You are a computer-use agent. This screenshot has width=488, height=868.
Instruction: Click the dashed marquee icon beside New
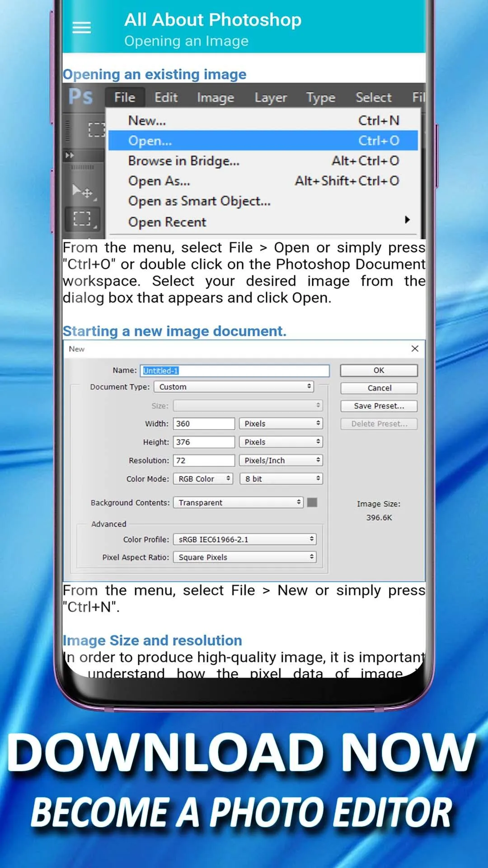(96, 129)
